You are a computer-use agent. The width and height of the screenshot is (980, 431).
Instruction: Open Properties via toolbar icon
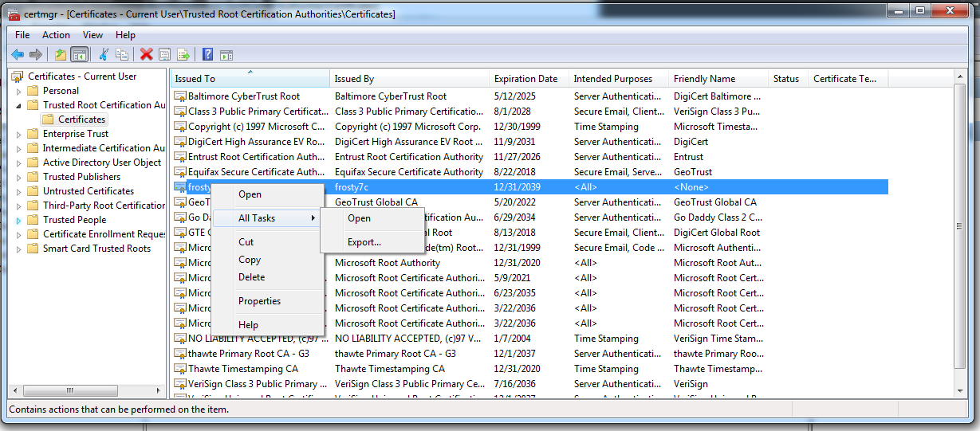pos(165,54)
